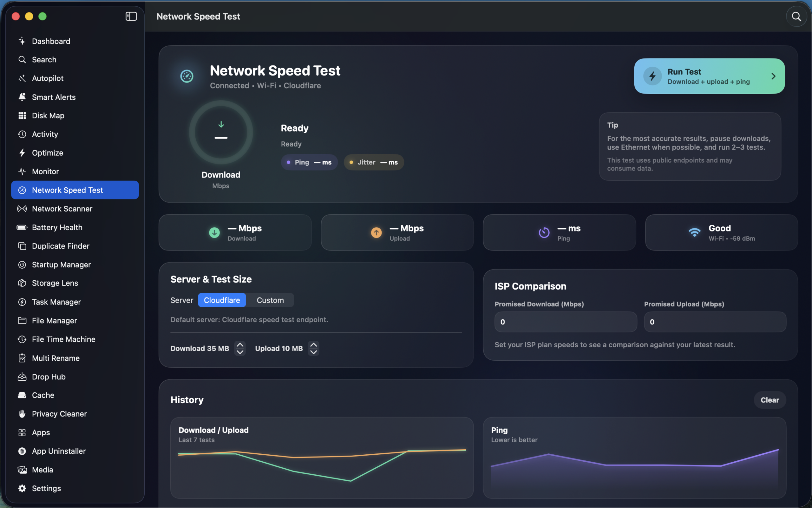Click the Promised Upload Mbps field
Image resolution: width=812 pixels, height=508 pixels.
715,322
